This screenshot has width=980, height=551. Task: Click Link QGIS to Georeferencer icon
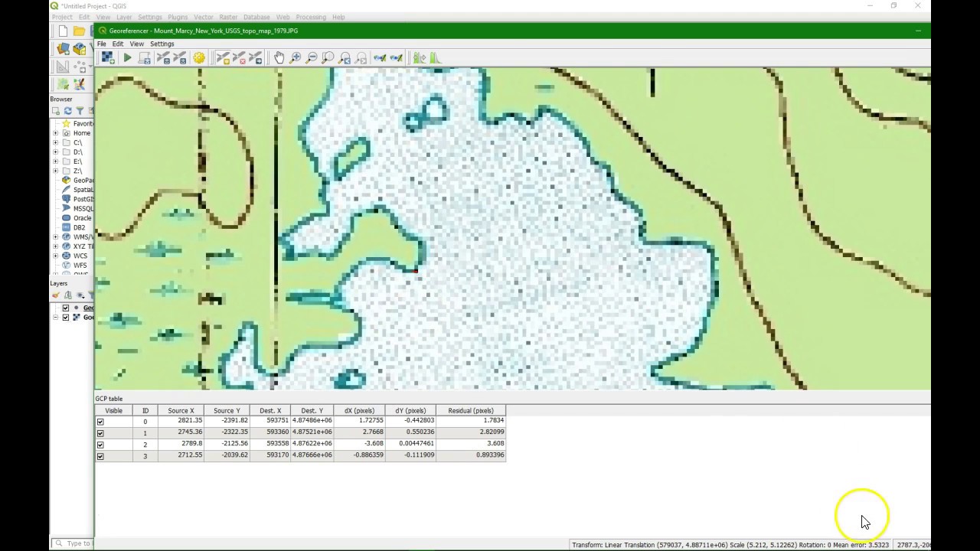click(396, 58)
